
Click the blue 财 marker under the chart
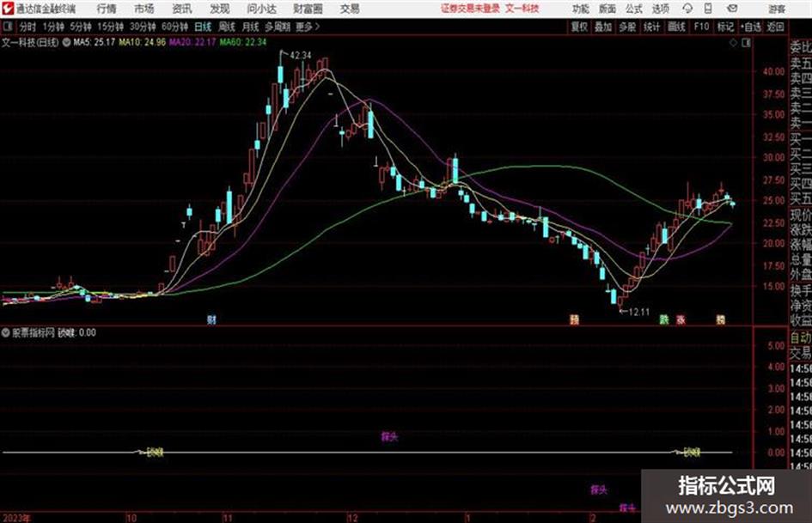211,319
